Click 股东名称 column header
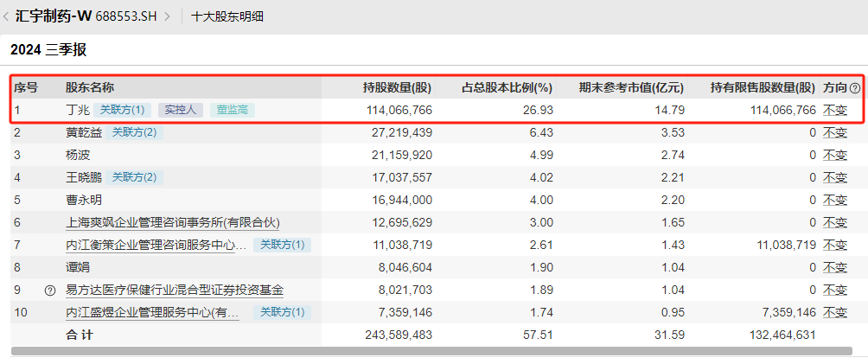 coord(90,87)
